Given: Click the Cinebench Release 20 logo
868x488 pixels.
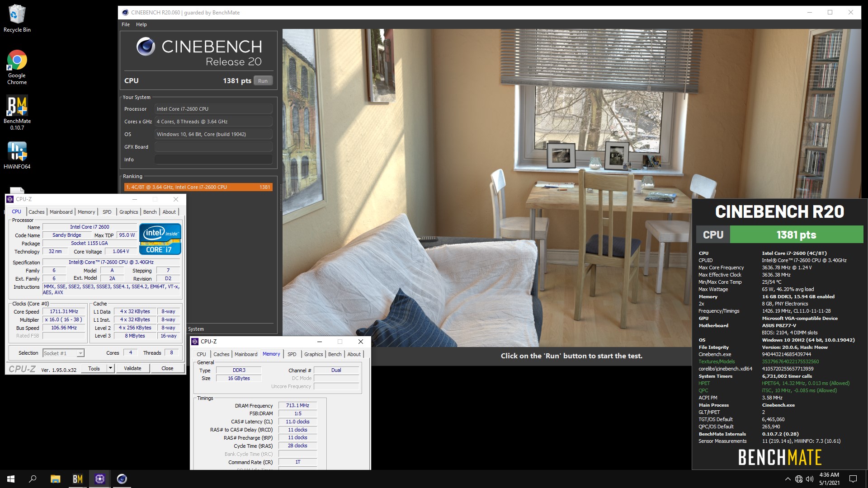Looking at the screenshot, I should click(199, 52).
